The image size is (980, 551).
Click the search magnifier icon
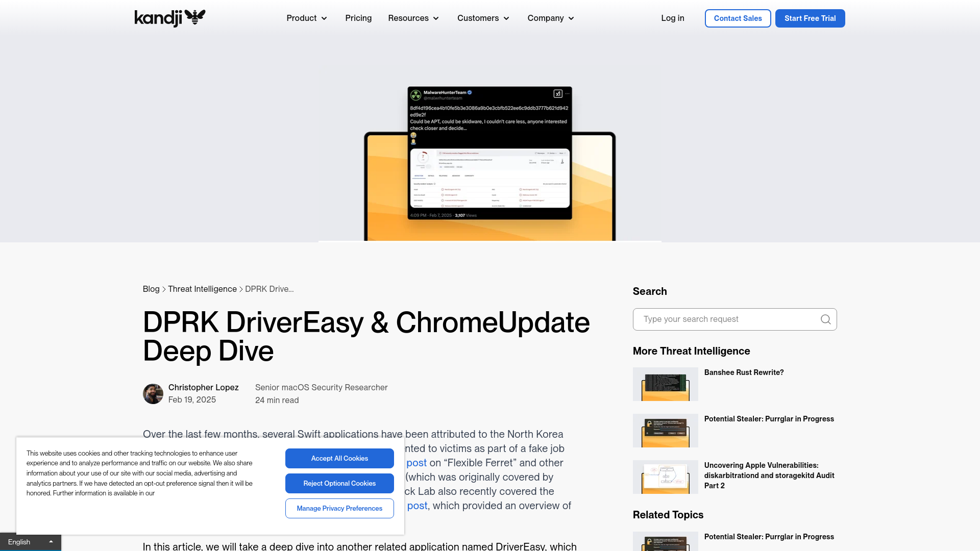[x=825, y=319]
